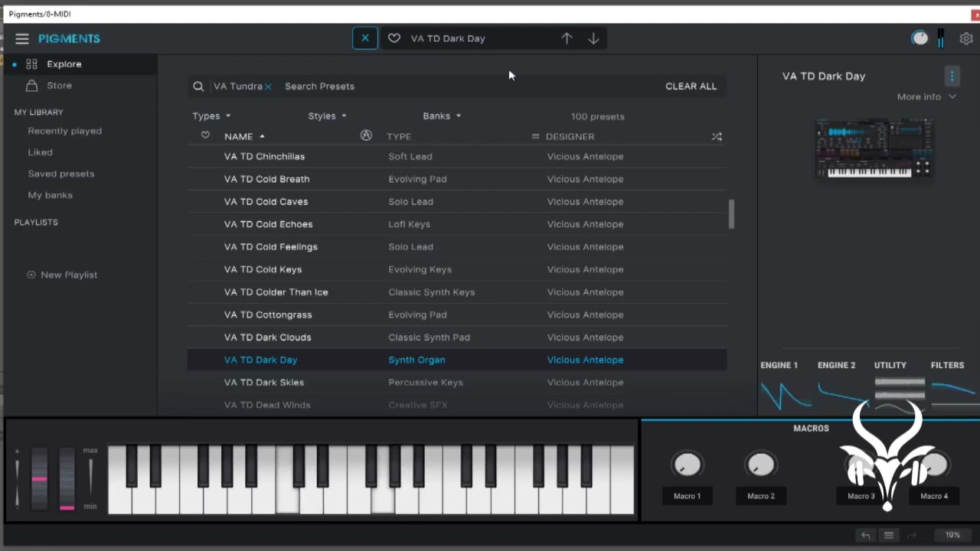Open the history list icon in the status bar
The width and height of the screenshot is (980, 551).
888,536
